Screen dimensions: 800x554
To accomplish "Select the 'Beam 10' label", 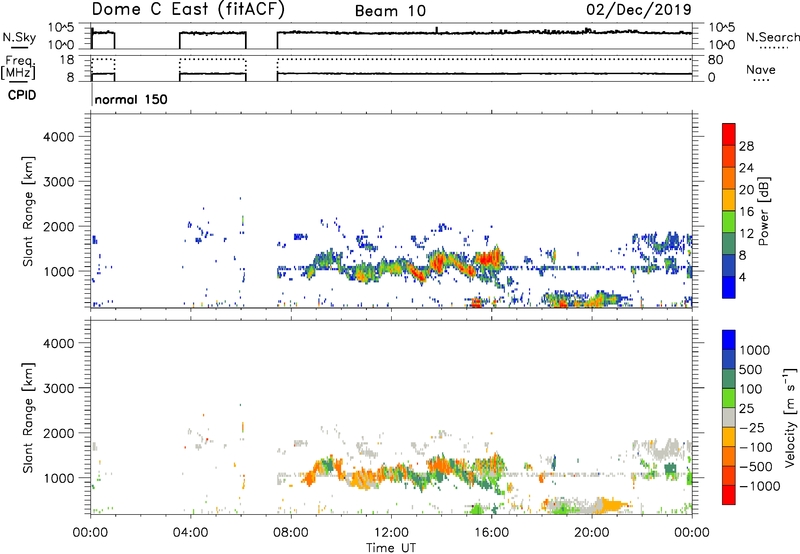I will (x=390, y=11).
